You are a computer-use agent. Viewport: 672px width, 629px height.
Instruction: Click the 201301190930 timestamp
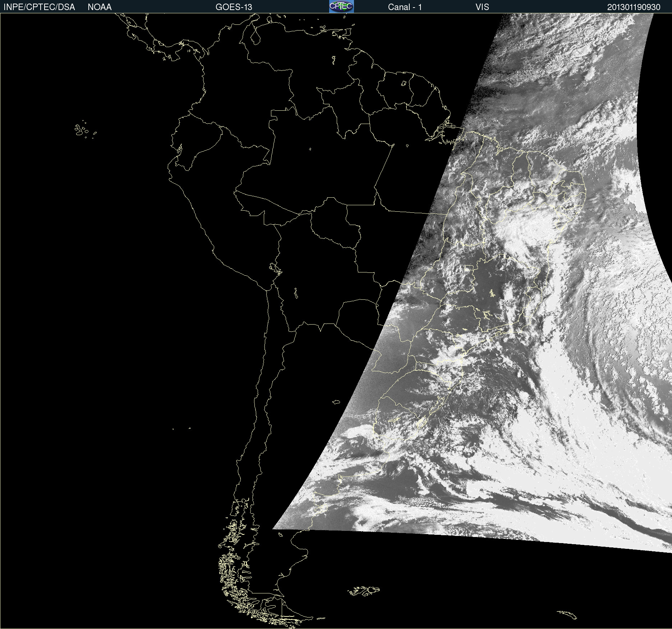point(634,7)
